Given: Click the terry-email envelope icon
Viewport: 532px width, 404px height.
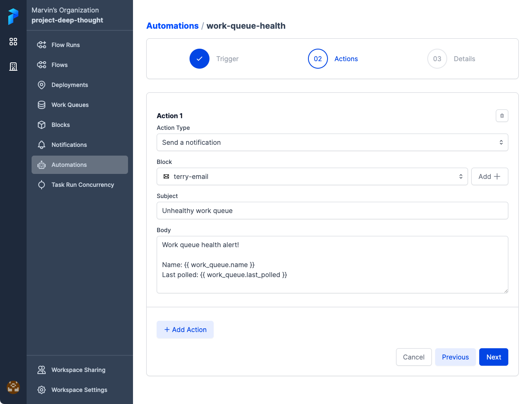Looking at the screenshot, I should [x=166, y=176].
